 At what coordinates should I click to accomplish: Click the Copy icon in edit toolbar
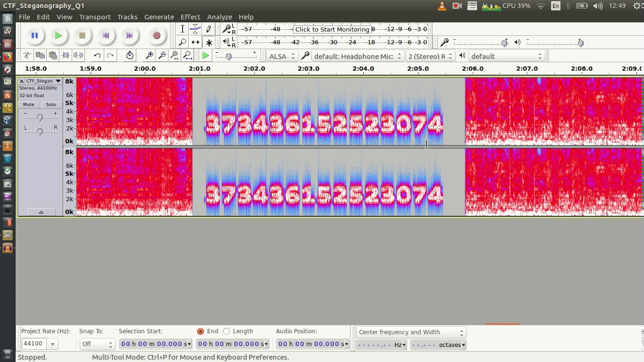pos(40,55)
